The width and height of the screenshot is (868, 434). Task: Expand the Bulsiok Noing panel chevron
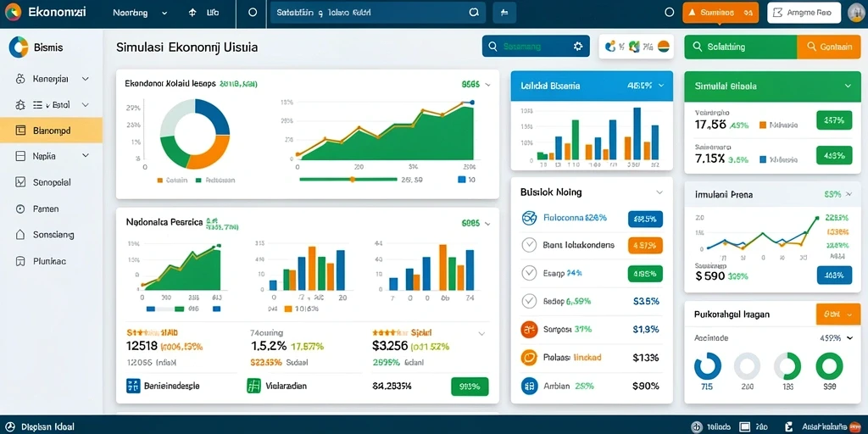[x=659, y=192]
